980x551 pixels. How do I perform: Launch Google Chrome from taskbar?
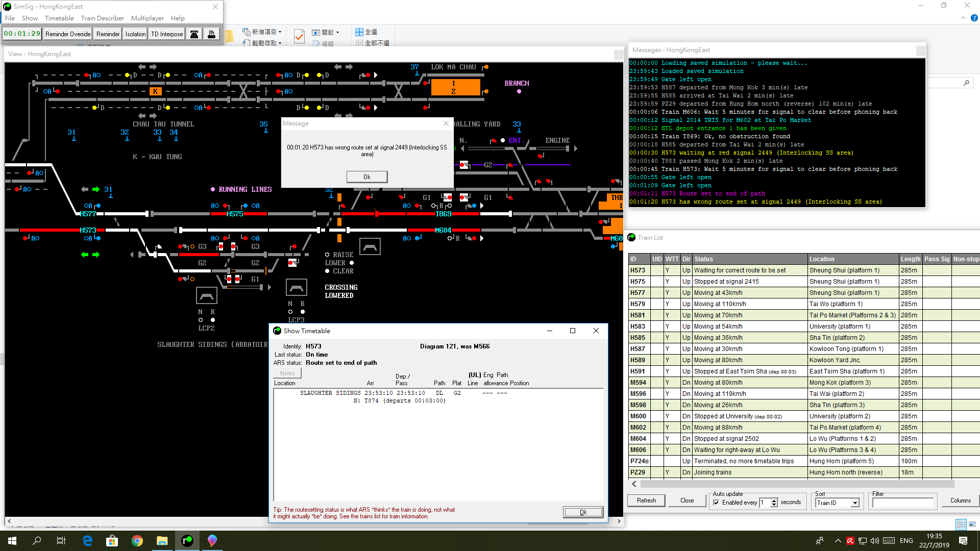click(x=137, y=541)
